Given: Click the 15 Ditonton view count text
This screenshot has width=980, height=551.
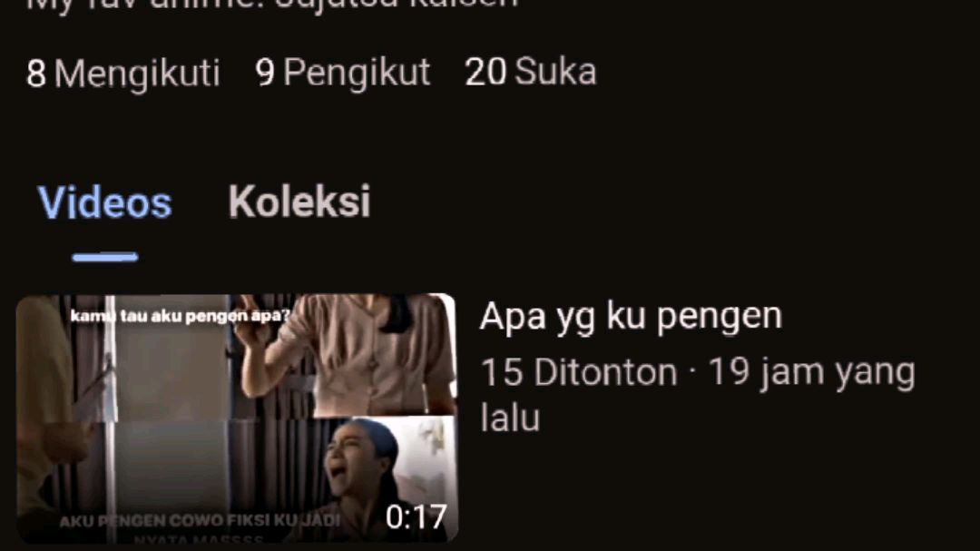Looking at the screenshot, I should point(579,373).
